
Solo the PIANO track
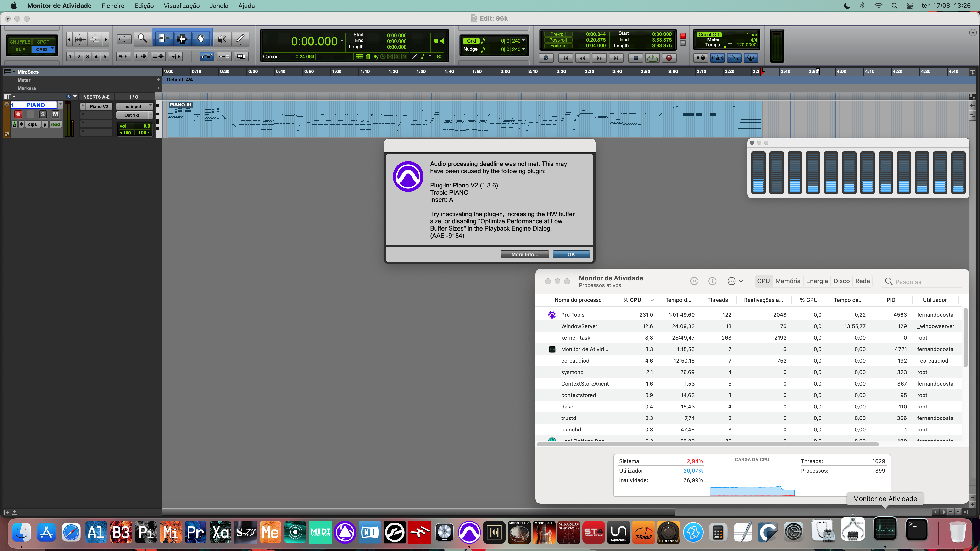point(43,114)
